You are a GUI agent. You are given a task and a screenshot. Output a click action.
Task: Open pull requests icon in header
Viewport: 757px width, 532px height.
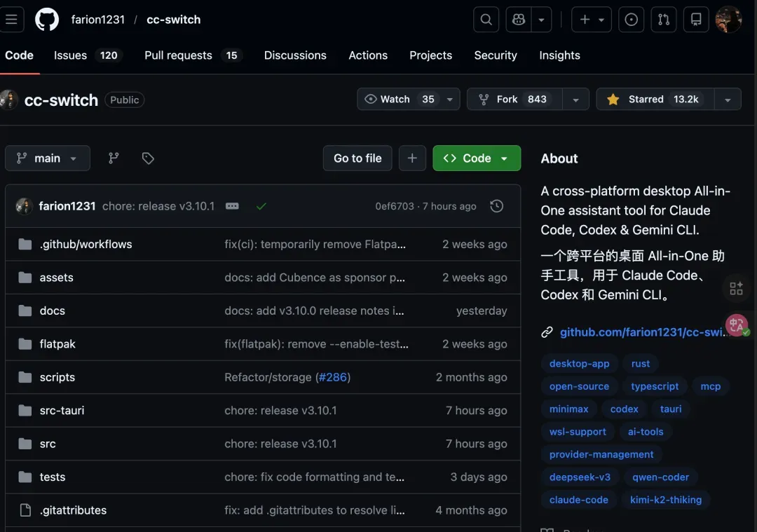(x=664, y=20)
